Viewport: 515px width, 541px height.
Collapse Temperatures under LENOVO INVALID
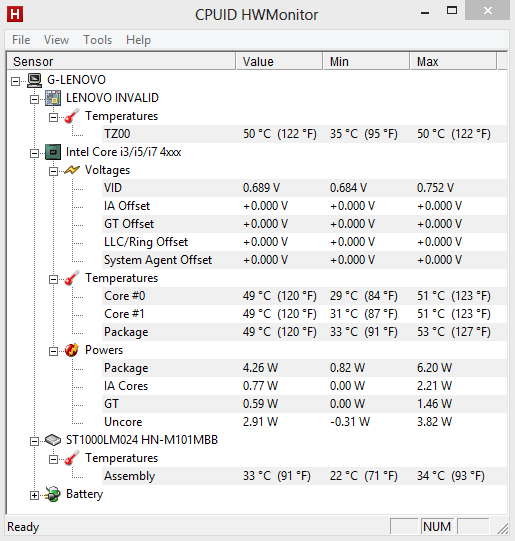tap(53, 118)
